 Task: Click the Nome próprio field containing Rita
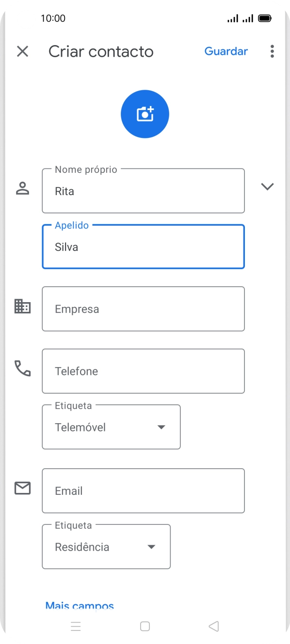143,191
